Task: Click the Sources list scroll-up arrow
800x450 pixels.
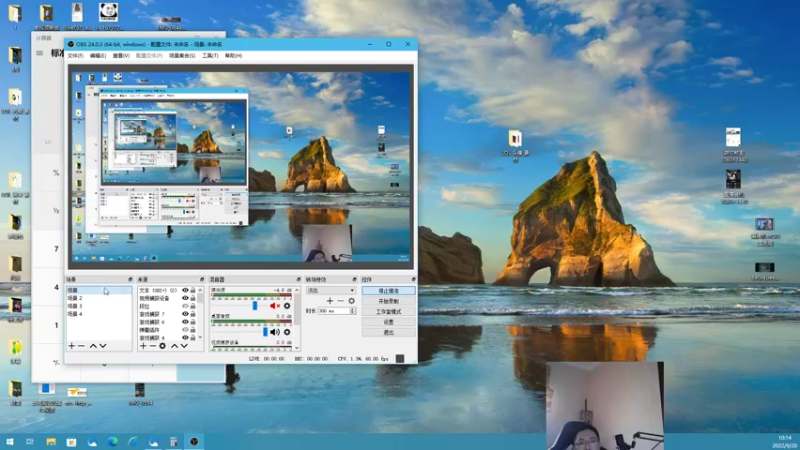Action: pos(200,290)
